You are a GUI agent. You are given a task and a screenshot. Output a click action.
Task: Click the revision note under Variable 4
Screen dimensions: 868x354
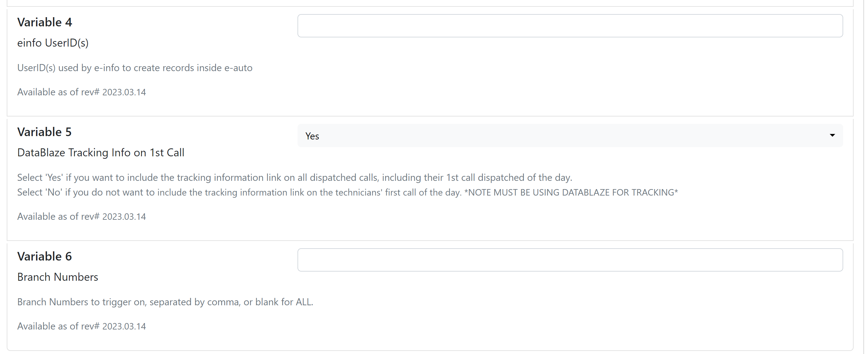coord(81,92)
